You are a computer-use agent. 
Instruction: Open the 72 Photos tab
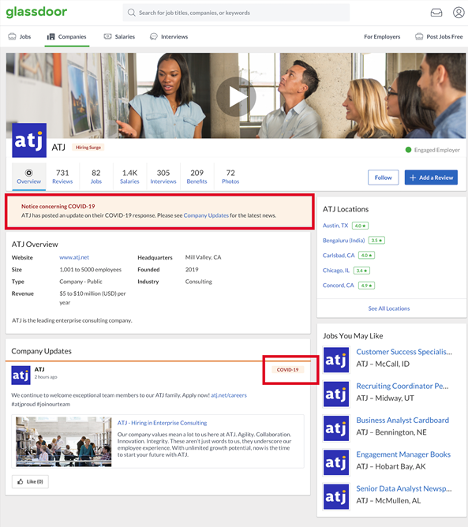pos(231,177)
